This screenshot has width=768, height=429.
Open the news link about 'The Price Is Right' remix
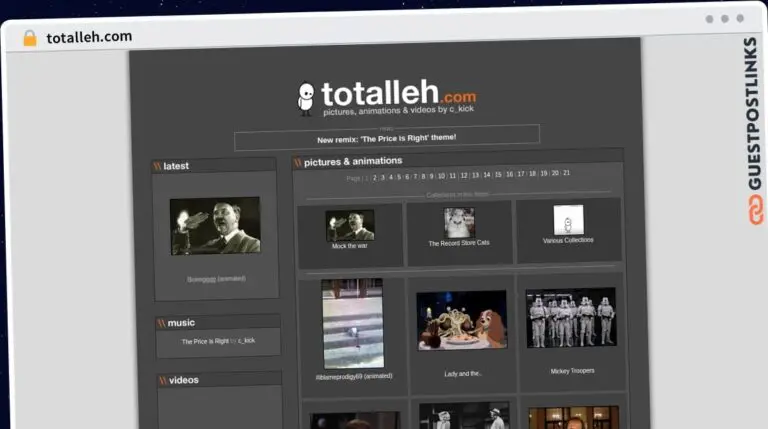point(386,139)
